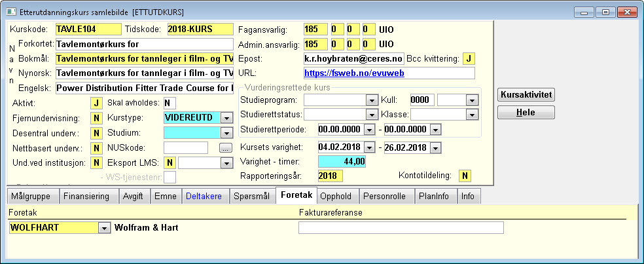The width and height of the screenshot is (644, 264).
Task: Toggle the Und.ved institusjon N field
Action: pos(96,162)
